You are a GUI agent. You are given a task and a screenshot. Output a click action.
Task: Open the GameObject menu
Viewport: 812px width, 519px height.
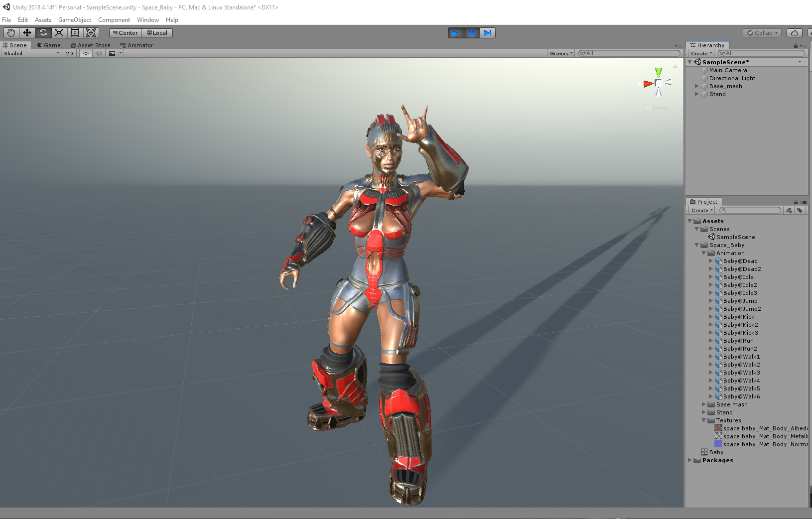pos(74,20)
